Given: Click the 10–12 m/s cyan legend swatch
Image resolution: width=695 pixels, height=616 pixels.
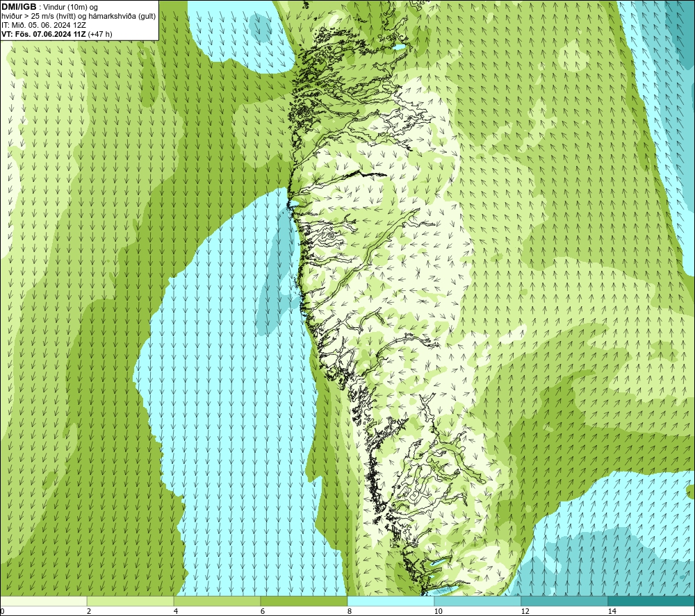Looking at the screenshot, I should (478, 601).
